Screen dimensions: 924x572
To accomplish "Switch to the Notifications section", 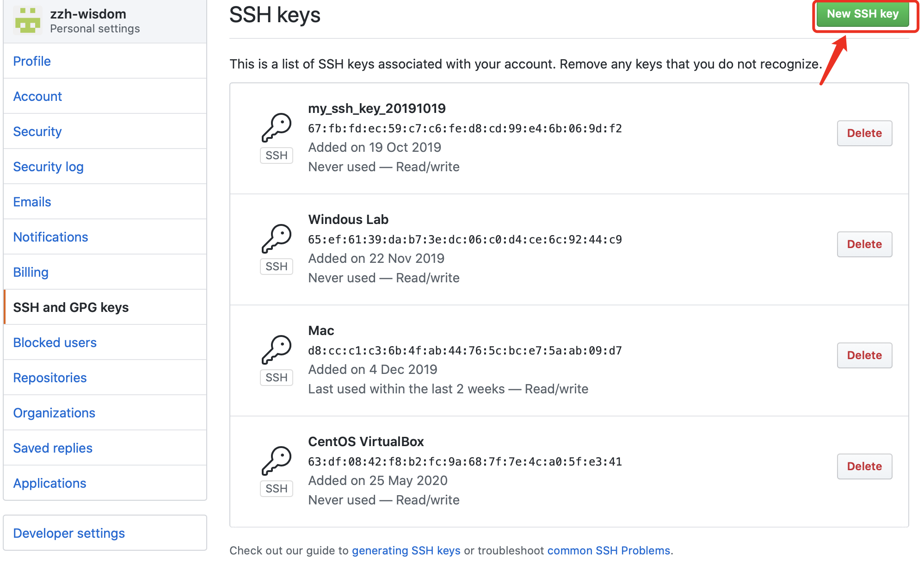I will tap(50, 236).
